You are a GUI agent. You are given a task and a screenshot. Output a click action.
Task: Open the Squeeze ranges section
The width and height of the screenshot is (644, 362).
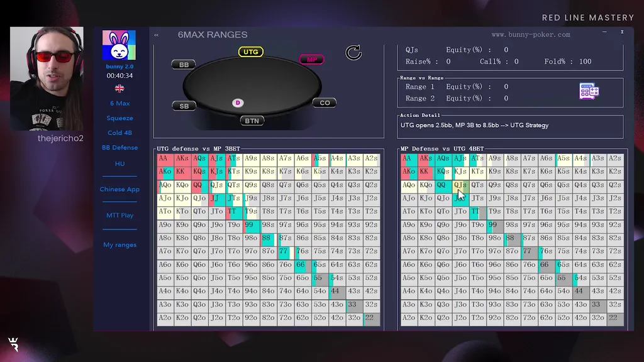pos(119,118)
